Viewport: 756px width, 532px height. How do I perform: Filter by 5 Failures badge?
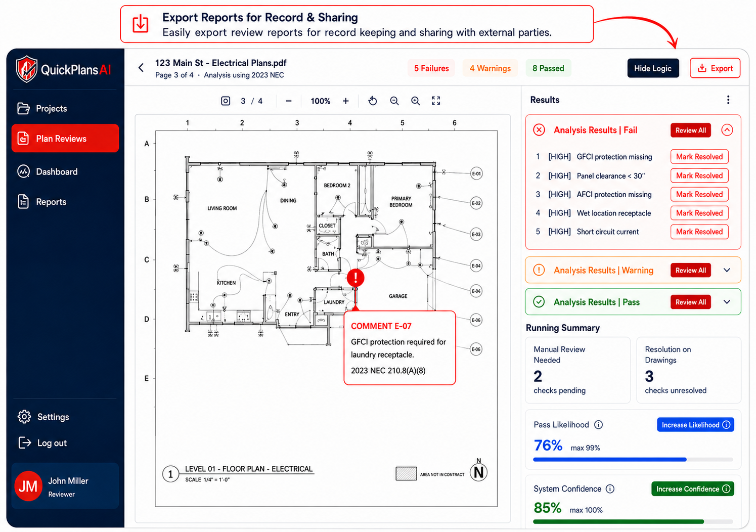(431, 68)
